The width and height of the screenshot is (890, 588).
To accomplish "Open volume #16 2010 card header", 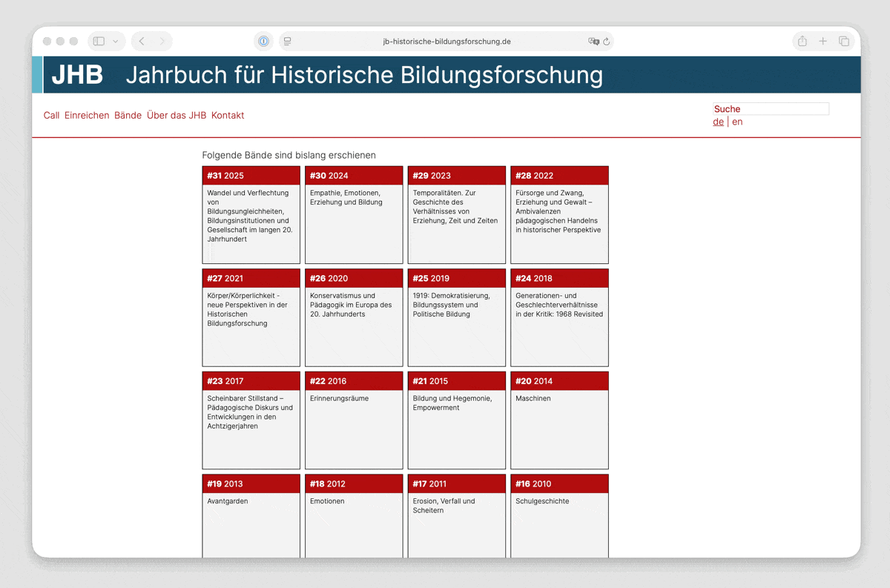I will tap(559, 484).
